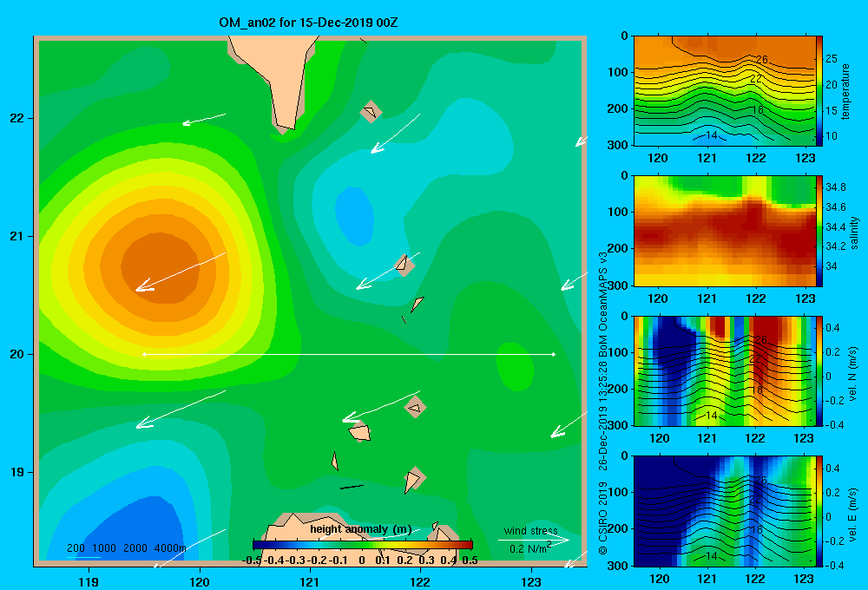Click the '200 1000 2000 4000m' depth contour legend

coord(126,548)
